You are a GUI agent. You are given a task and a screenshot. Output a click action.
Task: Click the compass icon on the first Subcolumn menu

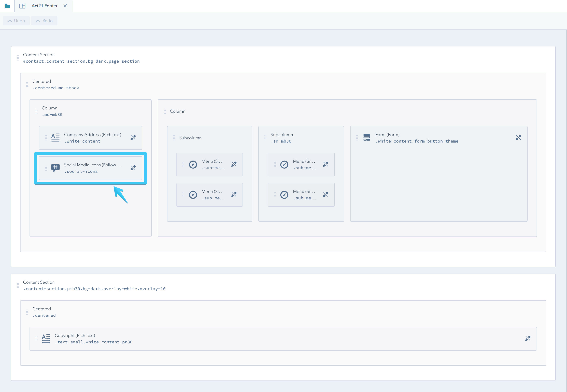193,164
